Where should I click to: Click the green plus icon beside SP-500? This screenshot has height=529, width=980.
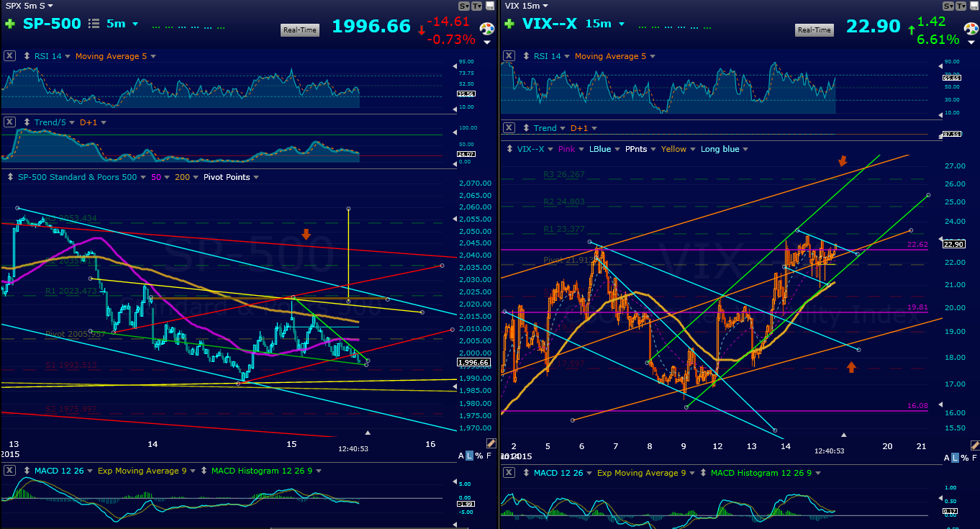pyautogui.click(x=9, y=24)
